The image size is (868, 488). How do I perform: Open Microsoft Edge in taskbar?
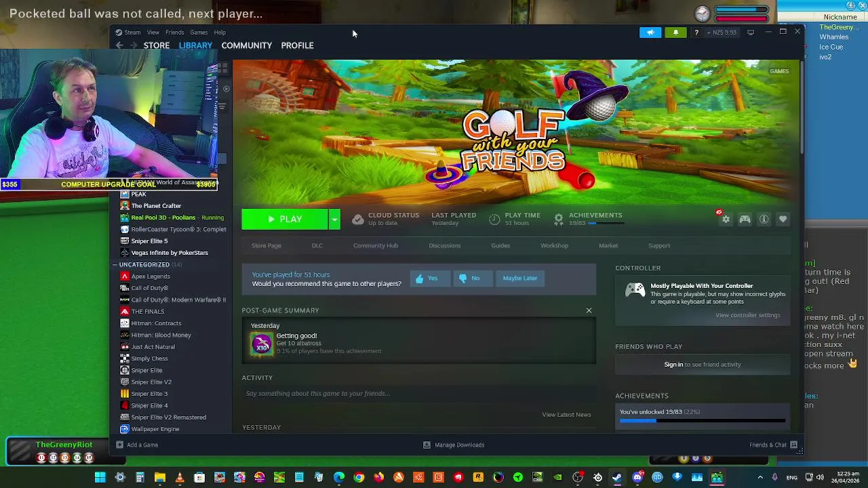[339, 478]
